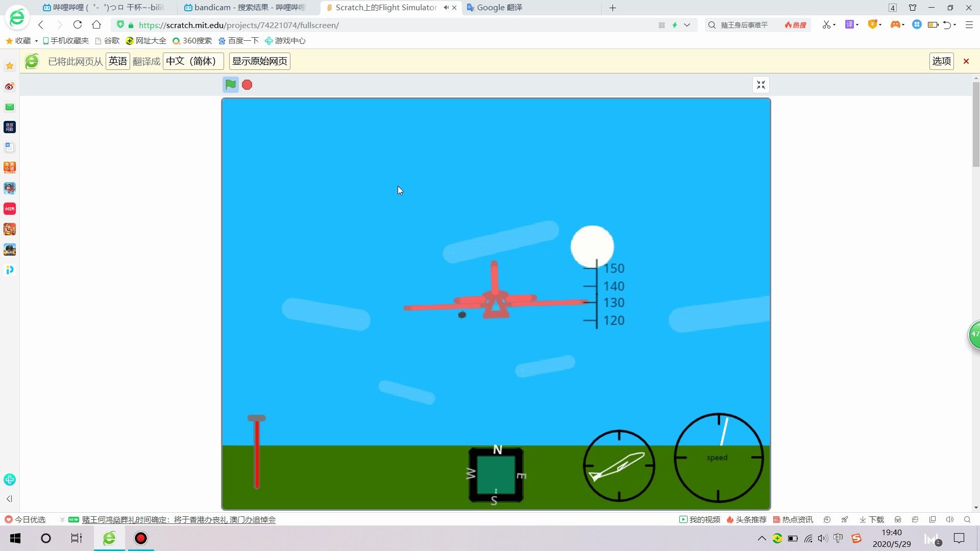This screenshot has width=980, height=551.
Task: Open the 中文（简体） target language dropdown
Action: (193, 61)
